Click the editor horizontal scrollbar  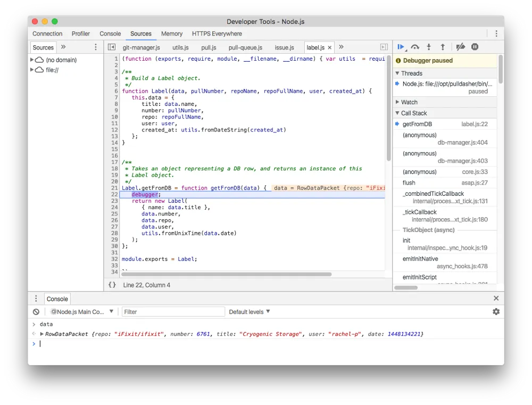pyautogui.click(x=226, y=274)
